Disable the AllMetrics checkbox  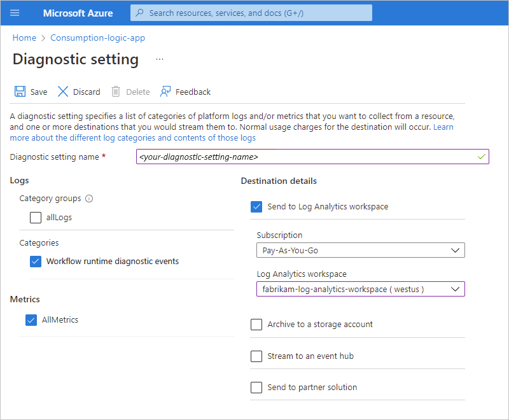31,319
